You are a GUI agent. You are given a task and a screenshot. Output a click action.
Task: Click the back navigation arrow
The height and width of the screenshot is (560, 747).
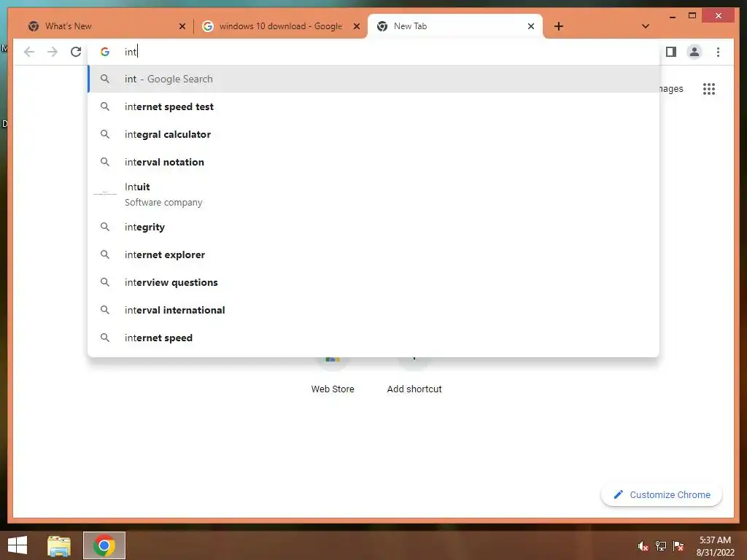point(29,52)
